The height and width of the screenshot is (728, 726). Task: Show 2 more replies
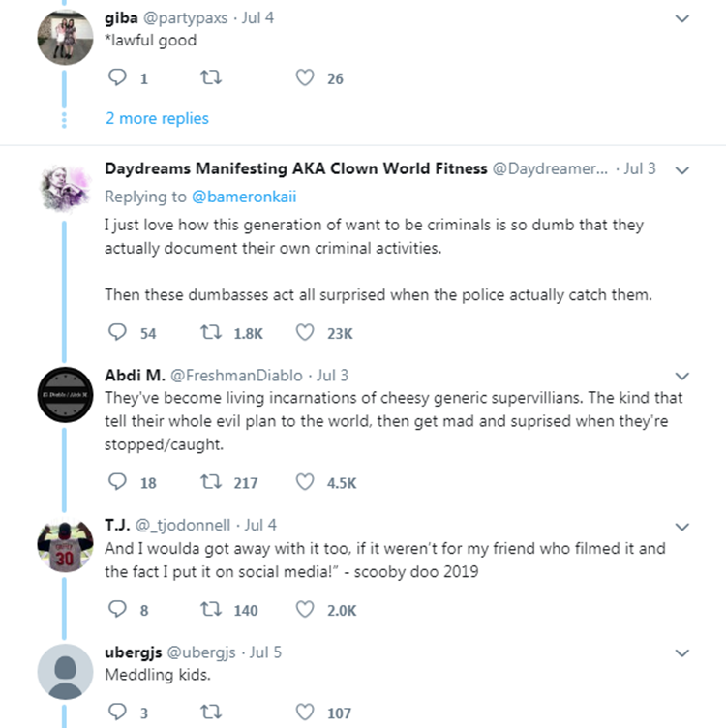157,118
